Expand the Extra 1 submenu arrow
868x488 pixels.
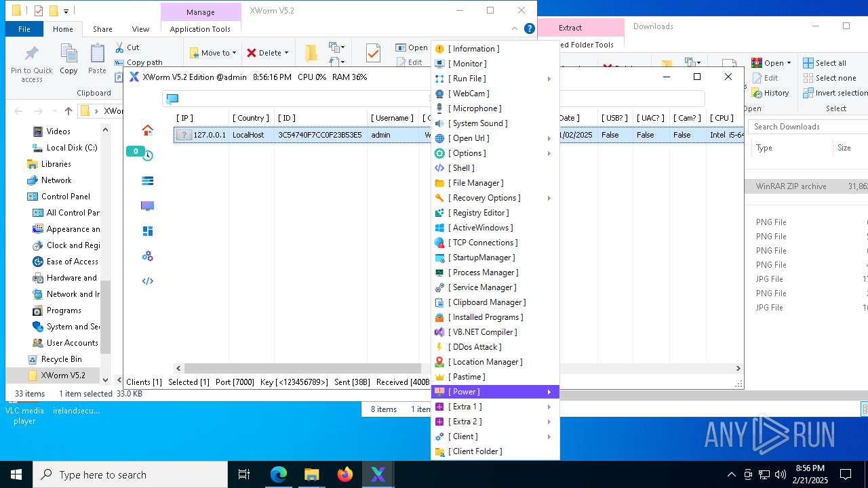pyautogui.click(x=549, y=407)
